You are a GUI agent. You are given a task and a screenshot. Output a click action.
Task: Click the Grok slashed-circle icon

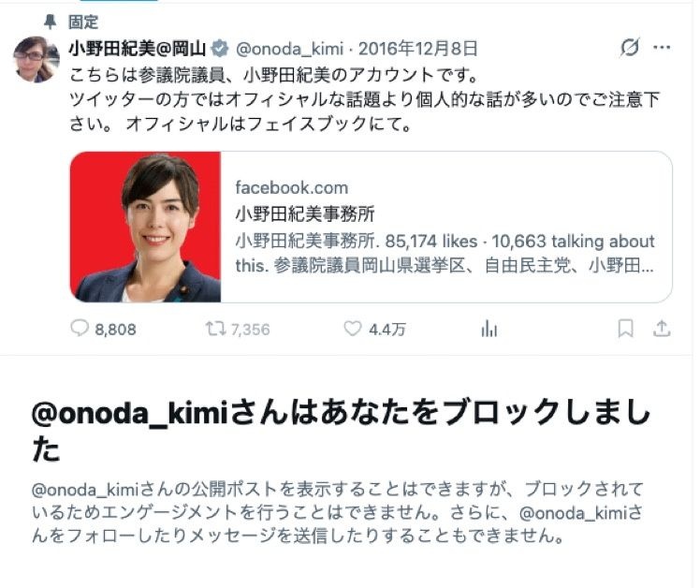[x=630, y=47]
